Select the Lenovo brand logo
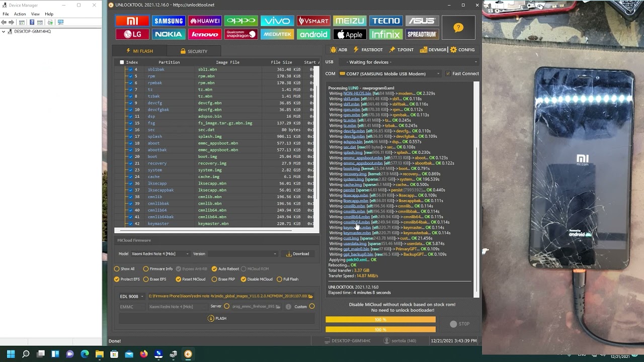The image size is (644, 362). (x=205, y=34)
